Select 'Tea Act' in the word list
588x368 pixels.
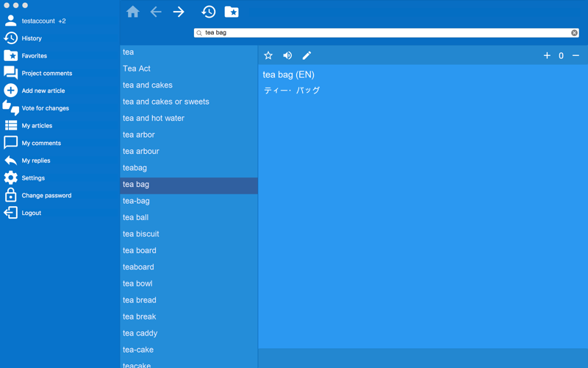189,68
